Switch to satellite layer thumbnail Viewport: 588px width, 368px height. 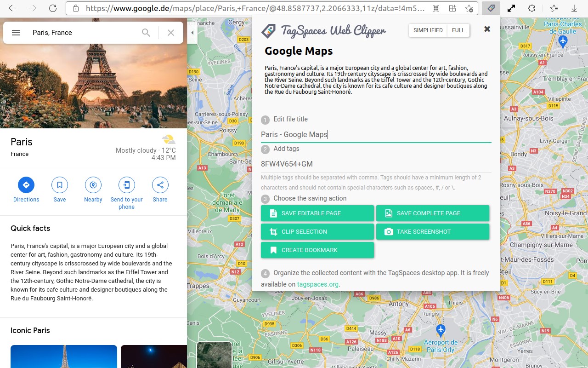[x=214, y=355]
